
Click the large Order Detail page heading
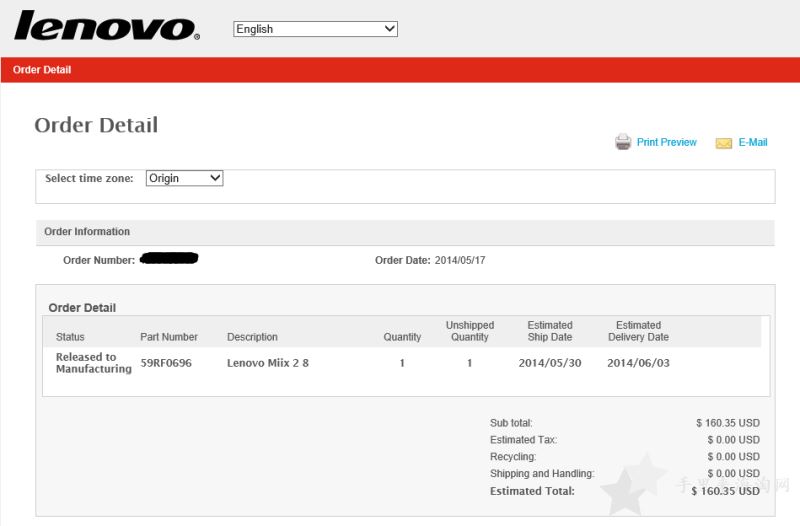[96, 125]
